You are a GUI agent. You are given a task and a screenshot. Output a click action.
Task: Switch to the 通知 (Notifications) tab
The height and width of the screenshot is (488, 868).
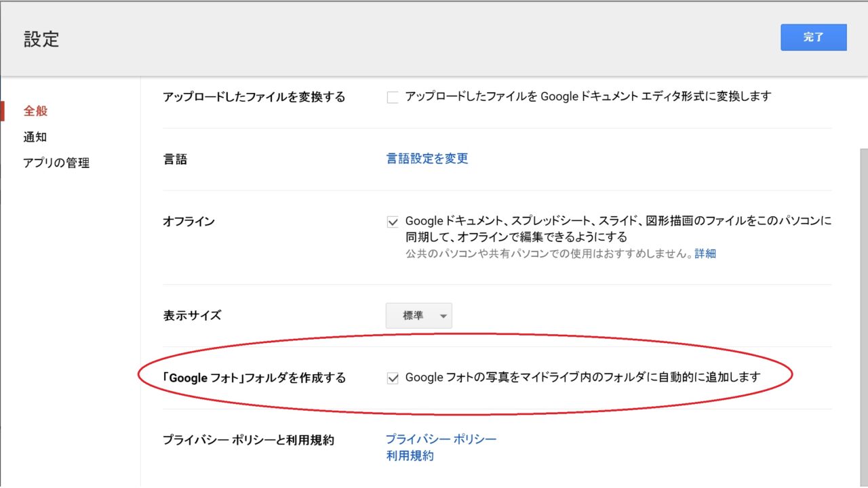pyautogui.click(x=35, y=137)
